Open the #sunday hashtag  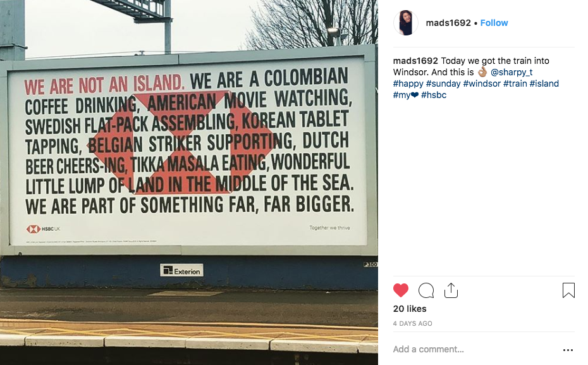click(443, 84)
